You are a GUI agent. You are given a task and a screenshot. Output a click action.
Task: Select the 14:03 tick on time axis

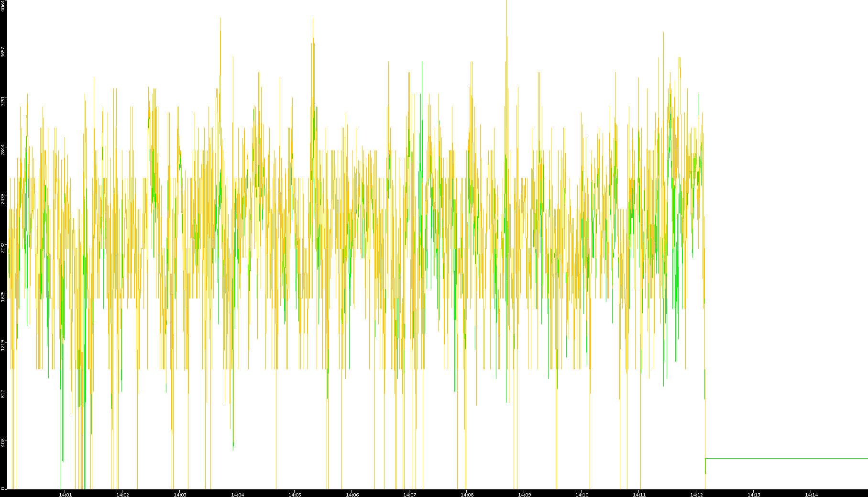pyautogui.click(x=180, y=494)
